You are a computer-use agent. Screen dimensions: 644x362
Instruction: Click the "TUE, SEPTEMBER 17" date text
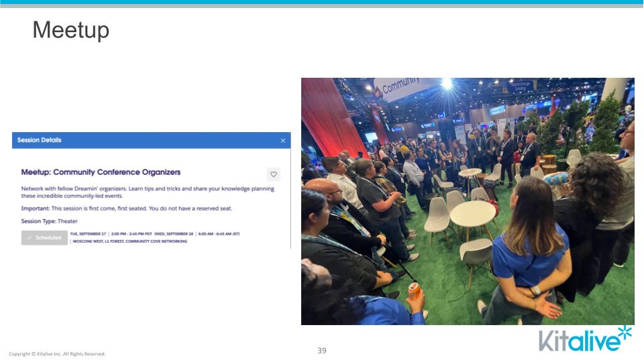88,234
